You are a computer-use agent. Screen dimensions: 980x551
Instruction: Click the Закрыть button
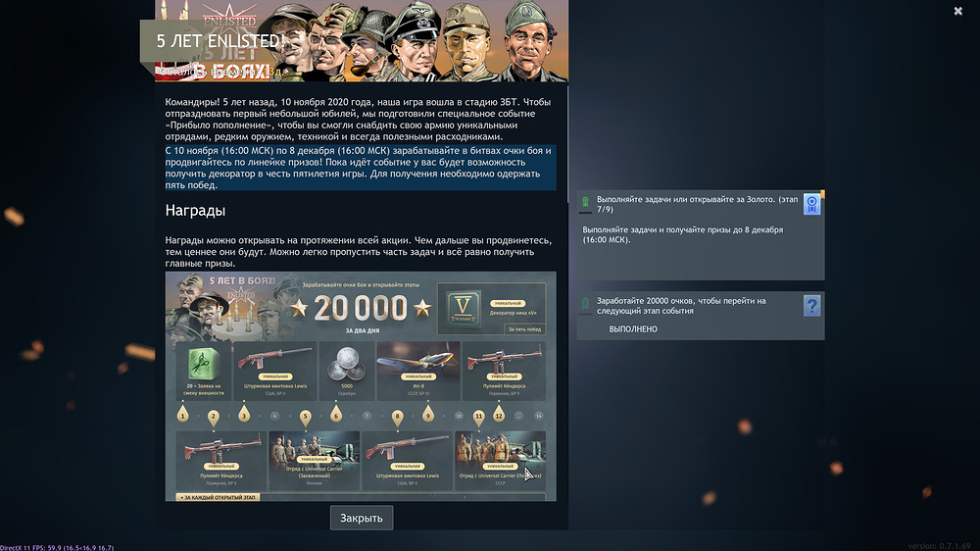coord(362,518)
